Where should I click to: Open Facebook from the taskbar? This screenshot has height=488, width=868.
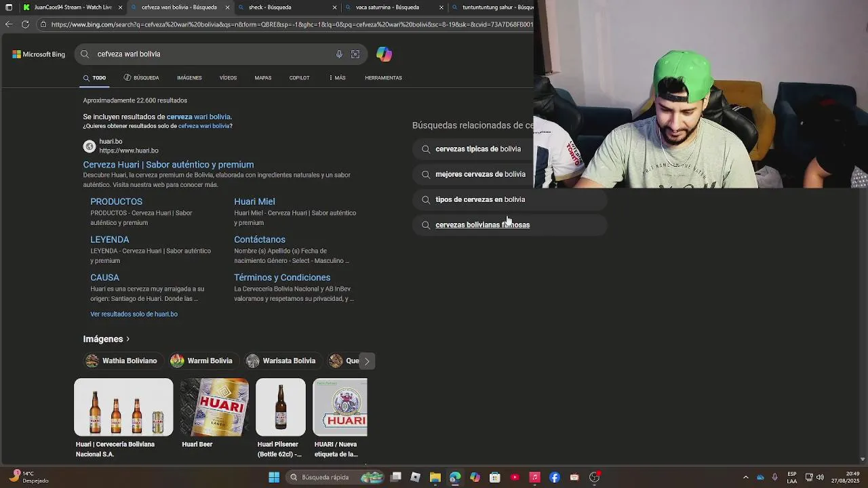point(555,477)
